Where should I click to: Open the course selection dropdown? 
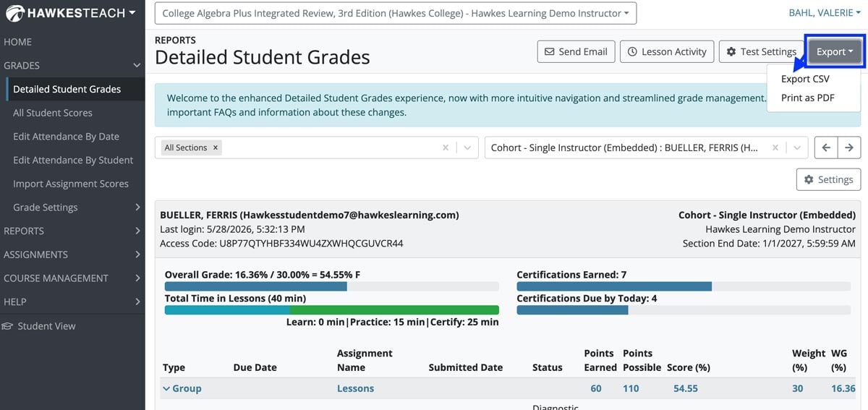(396, 13)
